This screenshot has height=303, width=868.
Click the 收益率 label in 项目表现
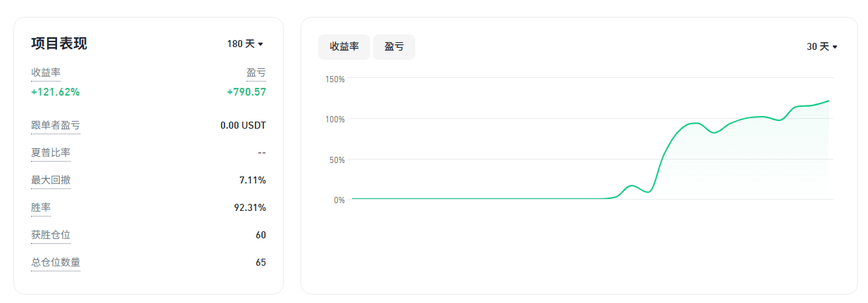tap(46, 72)
